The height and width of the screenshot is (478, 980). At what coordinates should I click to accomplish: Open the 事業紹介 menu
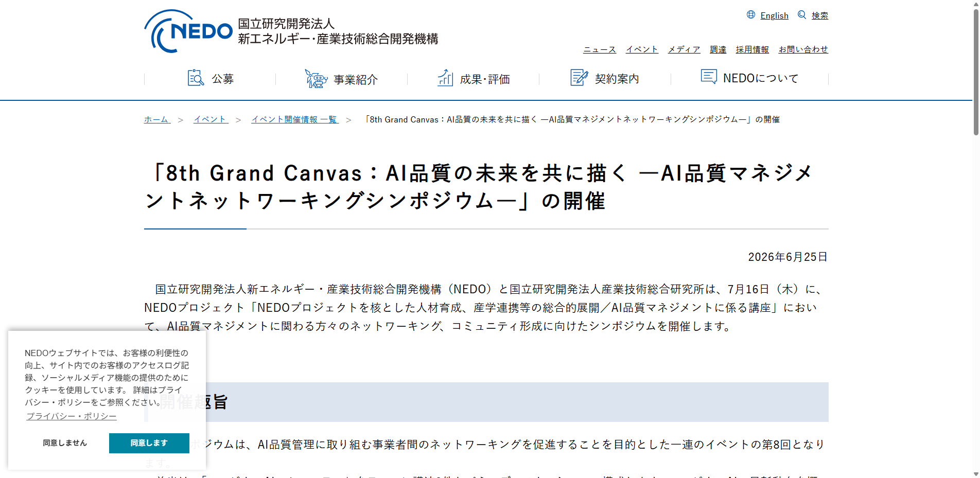point(342,79)
